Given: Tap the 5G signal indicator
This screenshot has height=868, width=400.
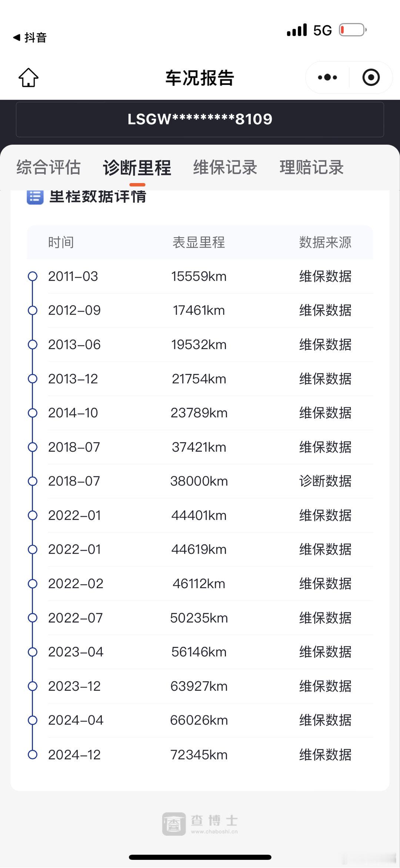Looking at the screenshot, I should click(322, 30).
